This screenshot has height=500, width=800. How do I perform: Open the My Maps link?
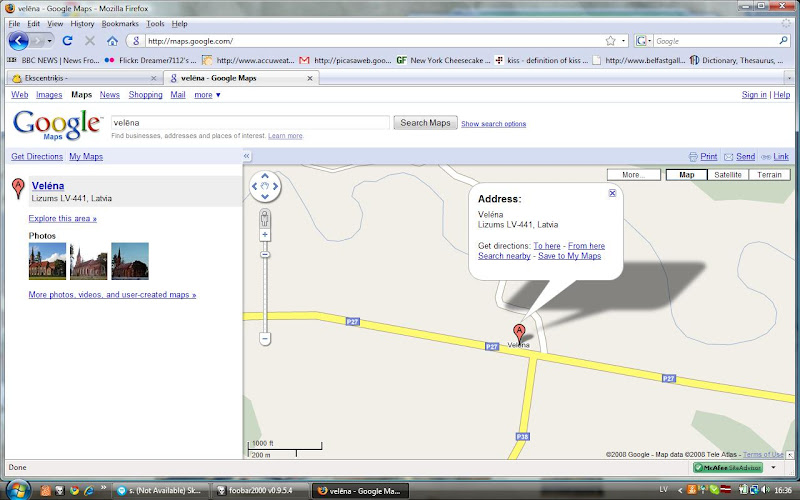[x=86, y=156]
